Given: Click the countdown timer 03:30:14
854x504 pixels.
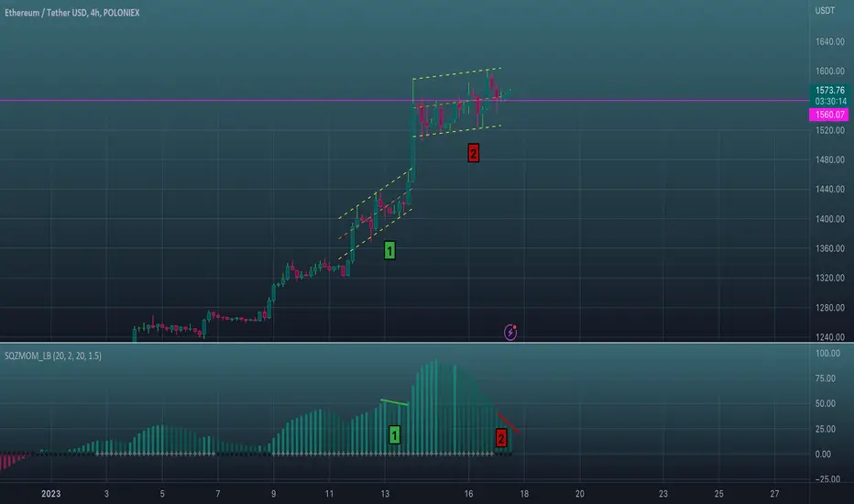Looking at the screenshot, I should [830, 102].
